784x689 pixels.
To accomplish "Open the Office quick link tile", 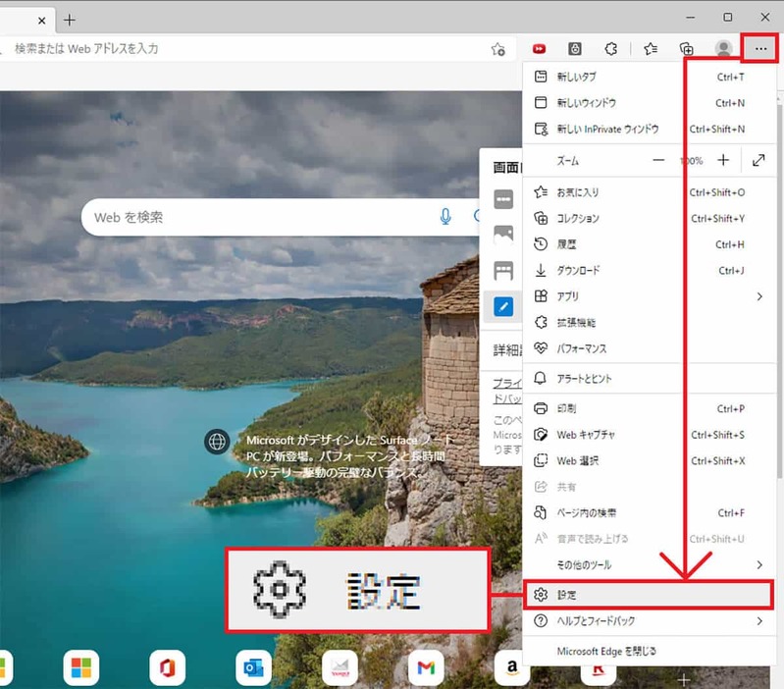I will 167,667.
